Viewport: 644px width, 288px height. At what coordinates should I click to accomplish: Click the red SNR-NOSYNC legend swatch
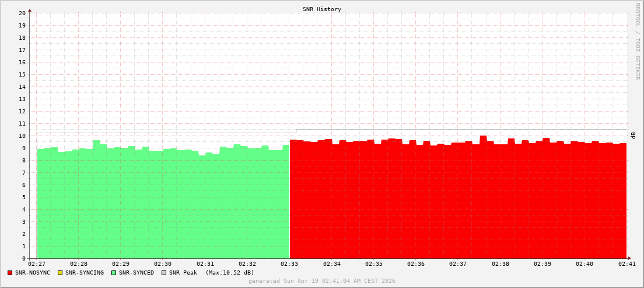(x=10, y=273)
